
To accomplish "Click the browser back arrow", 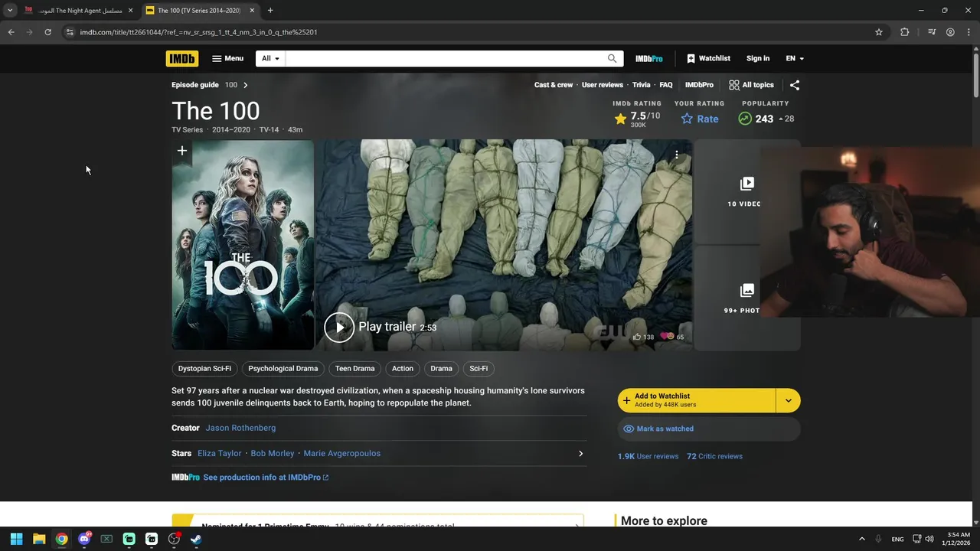I will tap(11, 32).
